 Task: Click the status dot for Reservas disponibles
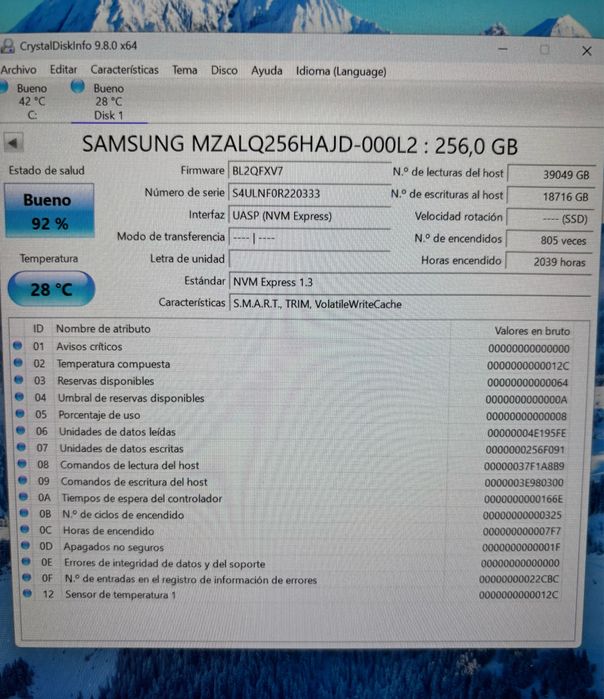(x=19, y=379)
